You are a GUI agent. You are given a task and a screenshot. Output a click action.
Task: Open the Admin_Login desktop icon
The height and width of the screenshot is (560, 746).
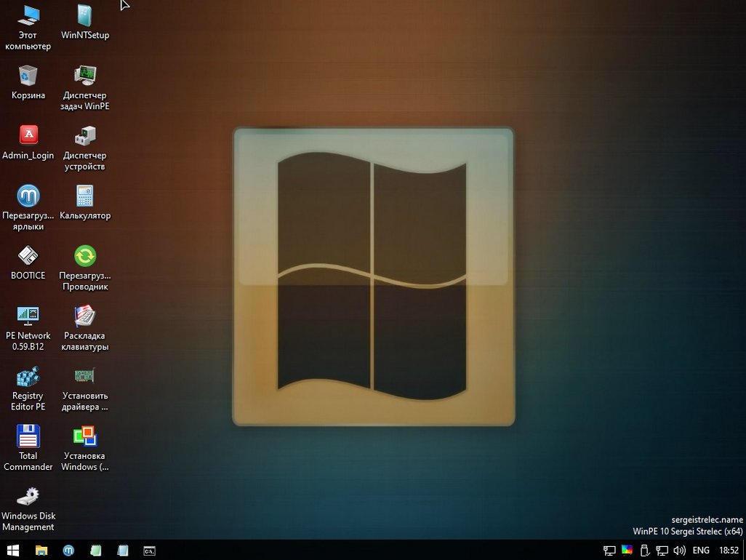point(28,136)
